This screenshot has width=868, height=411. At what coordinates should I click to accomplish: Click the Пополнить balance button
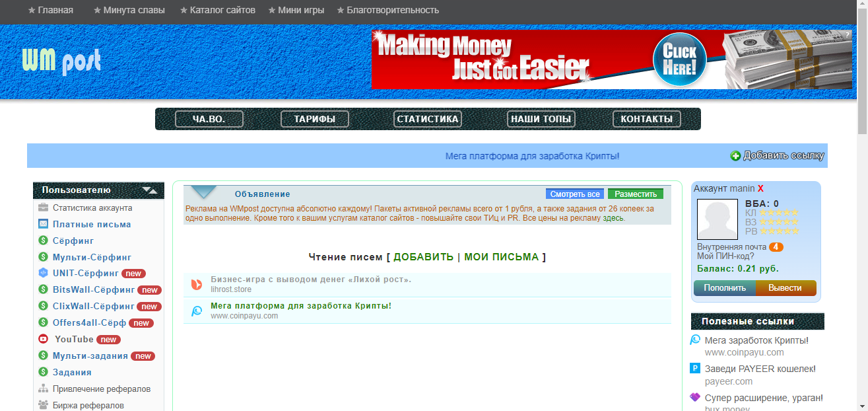[725, 288]
